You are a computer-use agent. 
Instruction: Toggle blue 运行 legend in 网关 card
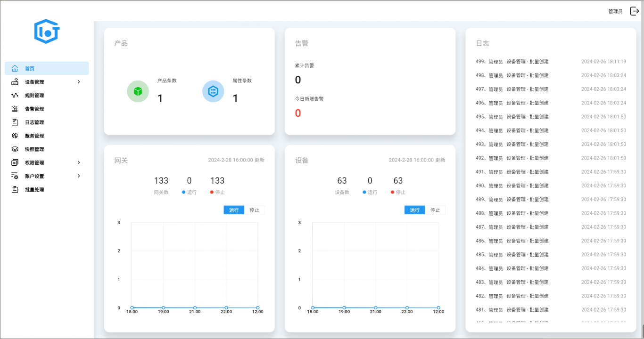[189, 192]
